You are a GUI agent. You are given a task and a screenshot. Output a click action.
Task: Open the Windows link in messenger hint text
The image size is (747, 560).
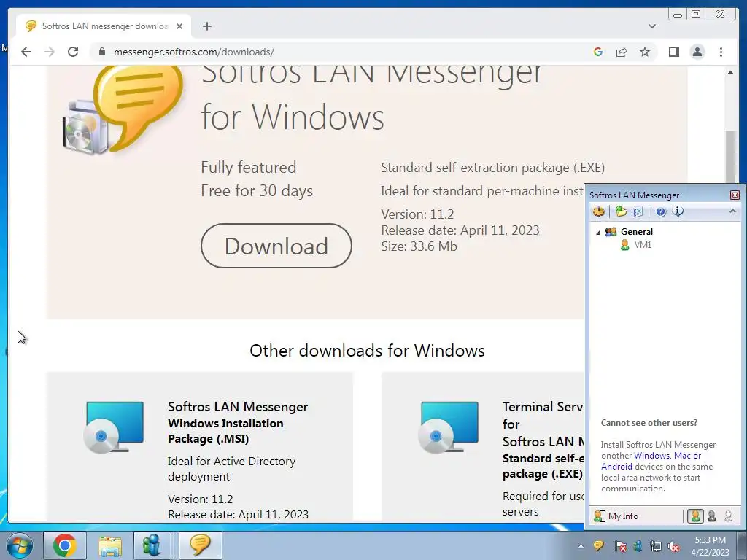(x=651, y=456)
